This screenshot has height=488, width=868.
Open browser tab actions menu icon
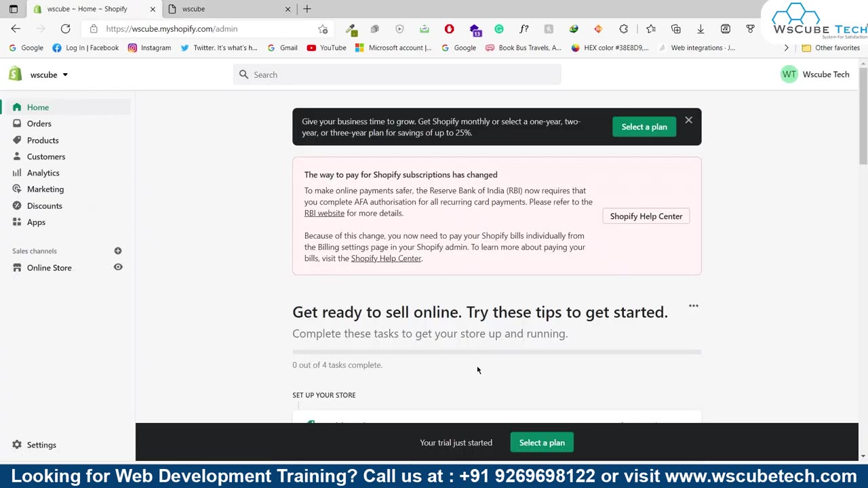[x=13, y=9]
